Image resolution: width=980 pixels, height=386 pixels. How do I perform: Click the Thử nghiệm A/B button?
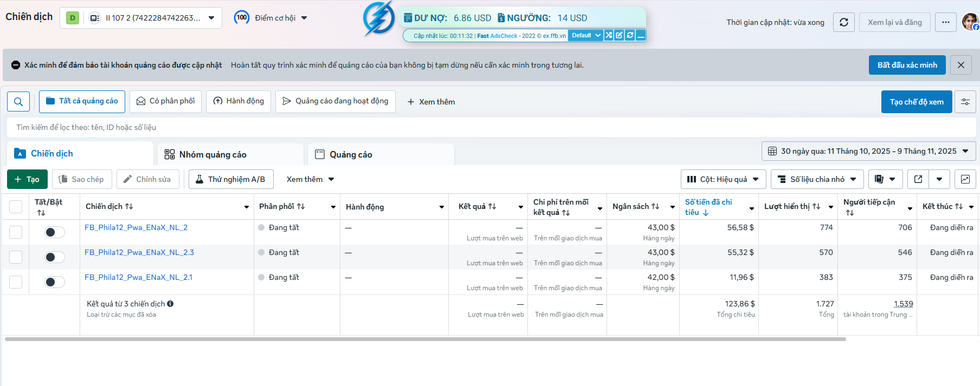231,179
